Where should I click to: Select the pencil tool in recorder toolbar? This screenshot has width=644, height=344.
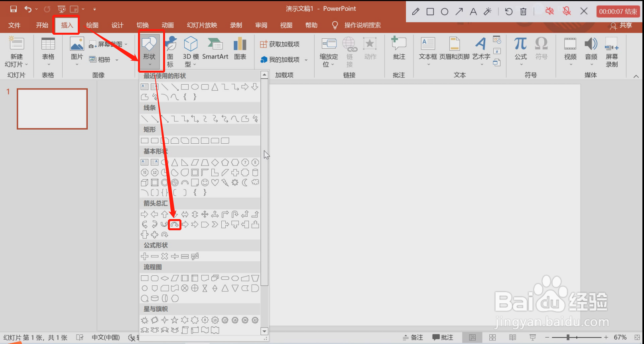click(416, 12)
